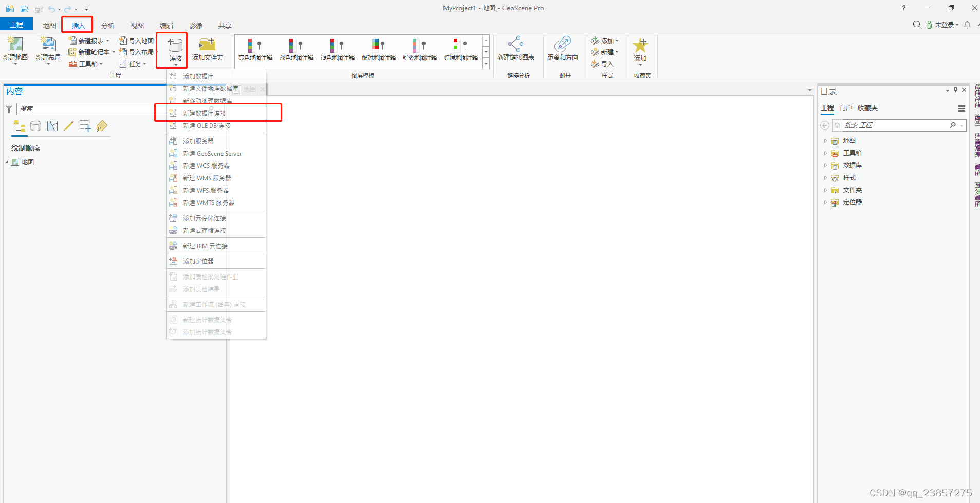The width and height of the screenshot is (980, 503).
Task: Click the Catalog home button
Action: [837, 125]
